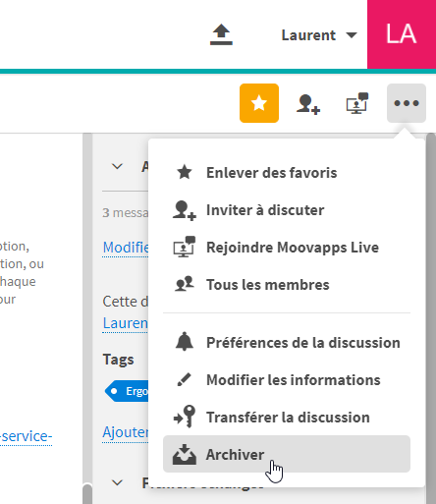Click the blue Ergo tag

(x=127, y=391)
